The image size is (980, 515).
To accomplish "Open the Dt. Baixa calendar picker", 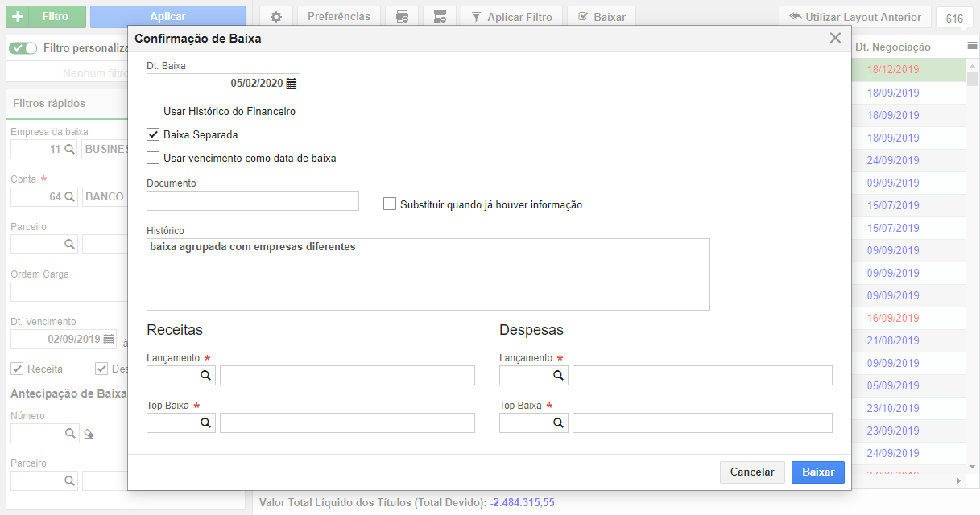I will 292,84.
